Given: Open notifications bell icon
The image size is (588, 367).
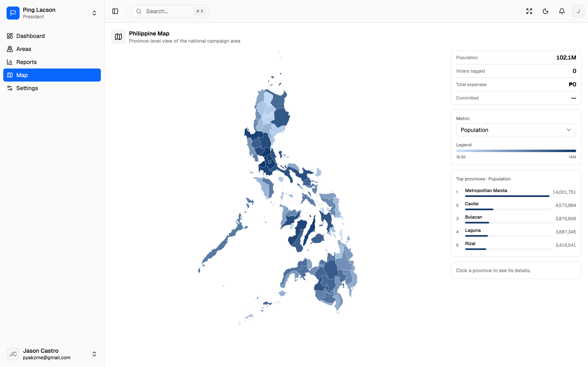Looking at the screenshot, I should [x=562, y=11].
